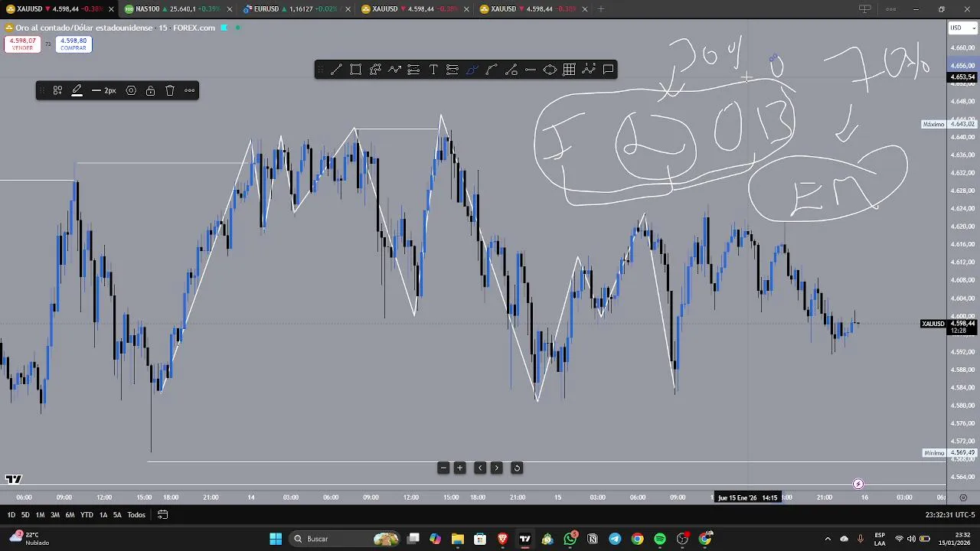Show hidden system tray icons chevron

click(x=828, y=539)
